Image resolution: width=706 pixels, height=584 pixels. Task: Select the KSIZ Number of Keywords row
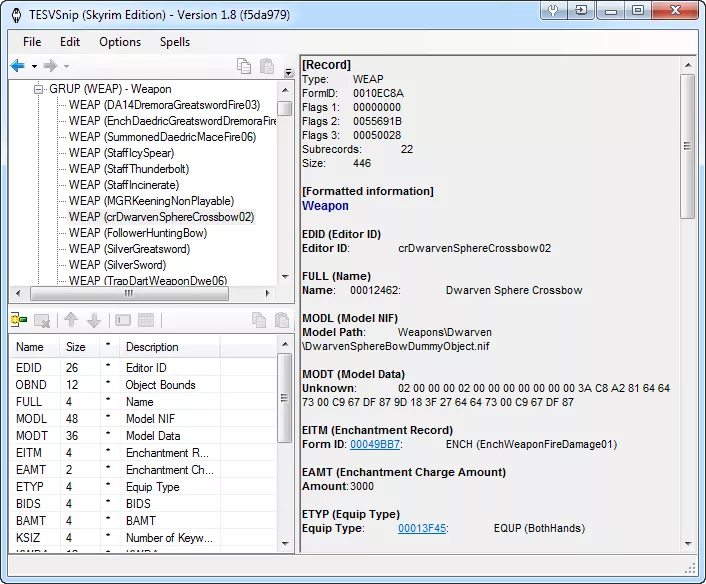coord(143,538)
